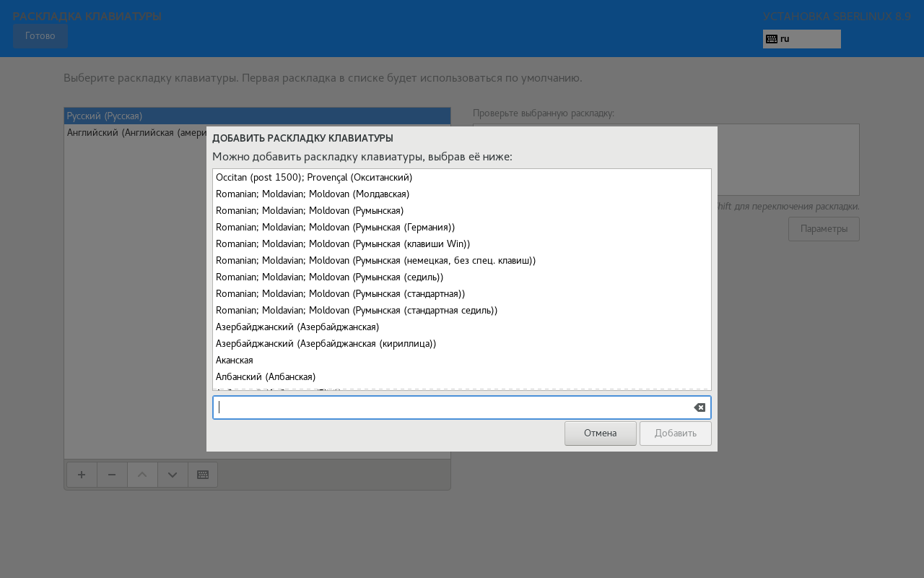Click the plus icon to add layout
Image resolution: width=924 pixels, height=578 pixels.
click(x=82, y=475)
